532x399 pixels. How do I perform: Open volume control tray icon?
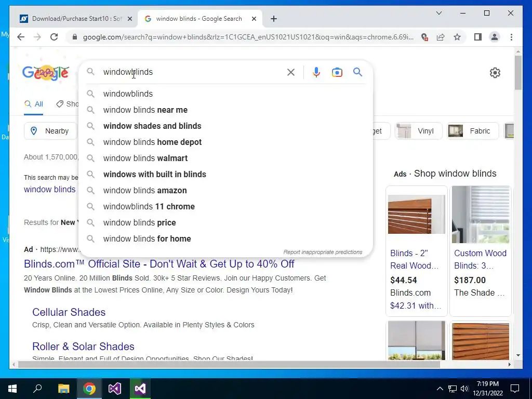[x=464, y=389]
